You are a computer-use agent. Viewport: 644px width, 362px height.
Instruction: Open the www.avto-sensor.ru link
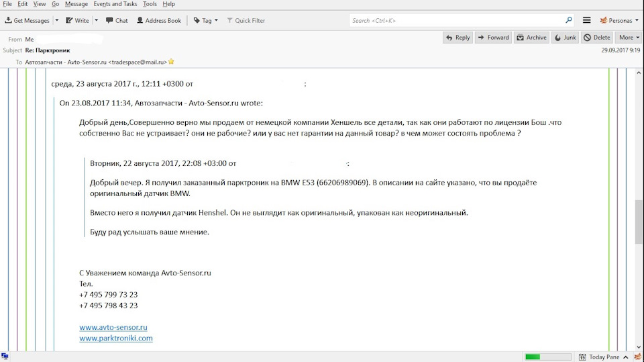coord(113,328)
